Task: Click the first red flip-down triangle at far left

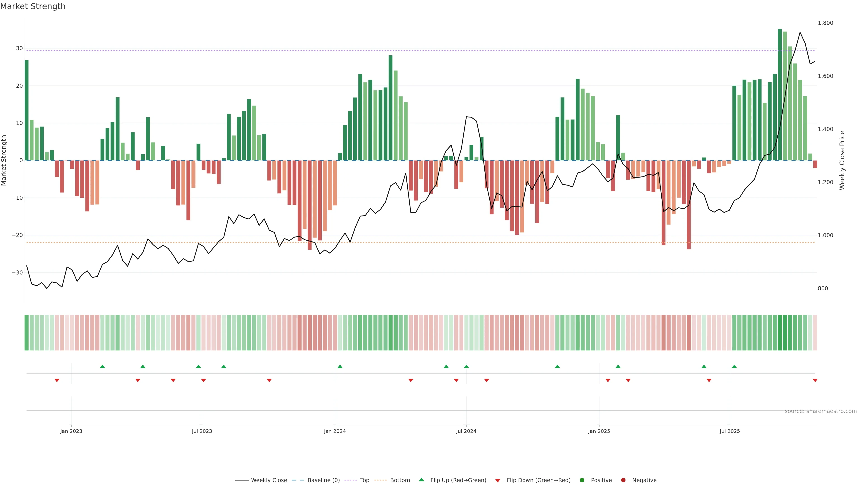Action: point(57,380)
